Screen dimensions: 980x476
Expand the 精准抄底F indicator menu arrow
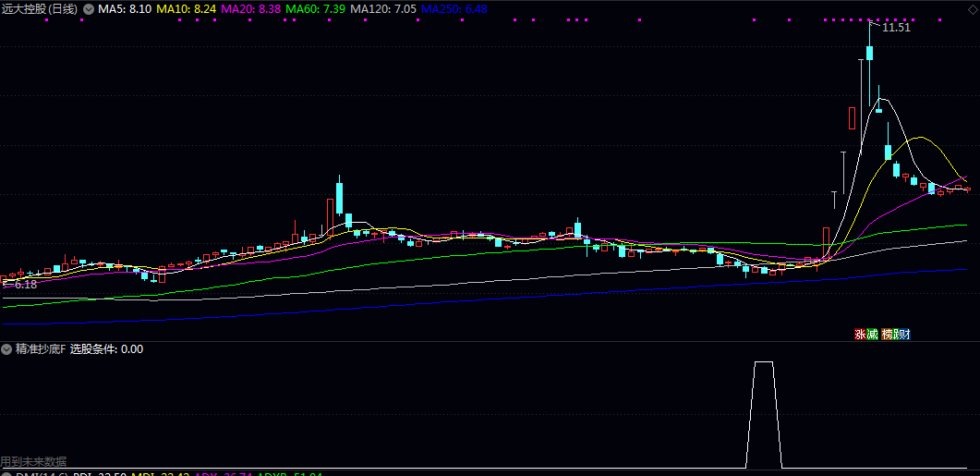tap(6, 349)
